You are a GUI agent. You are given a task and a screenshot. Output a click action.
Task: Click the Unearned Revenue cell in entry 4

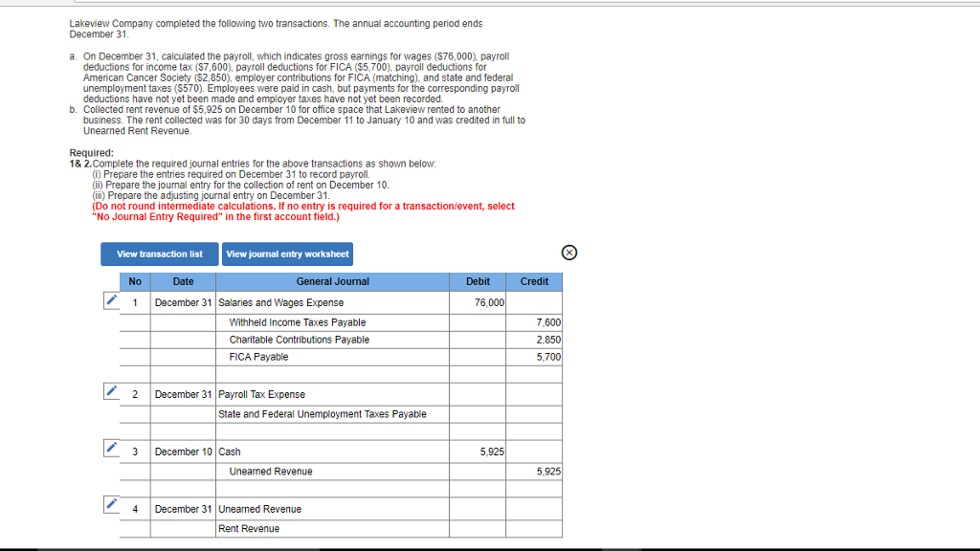click(x=332, y=509)
